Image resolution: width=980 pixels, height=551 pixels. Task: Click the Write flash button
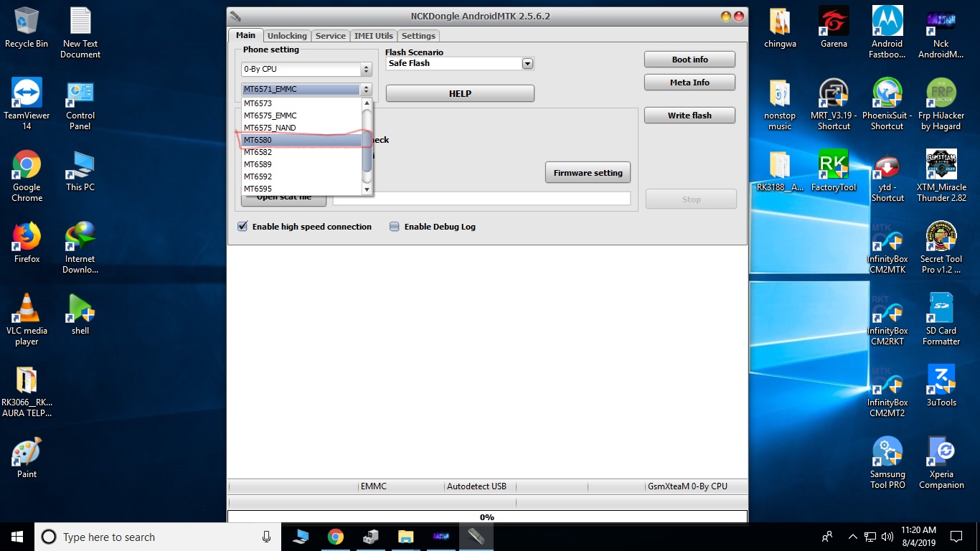coord(689,116)
